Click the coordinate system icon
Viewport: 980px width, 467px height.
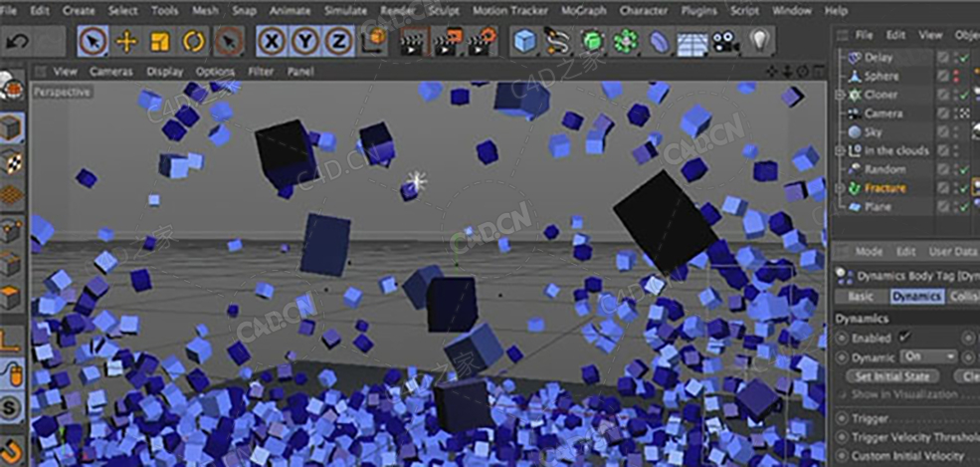374,41
